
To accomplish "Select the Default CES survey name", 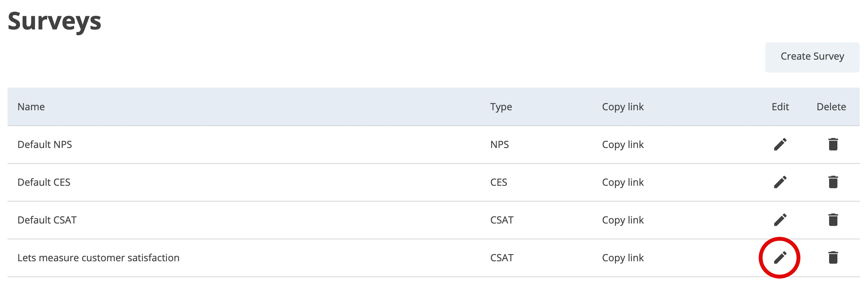I will coord(44,182).
